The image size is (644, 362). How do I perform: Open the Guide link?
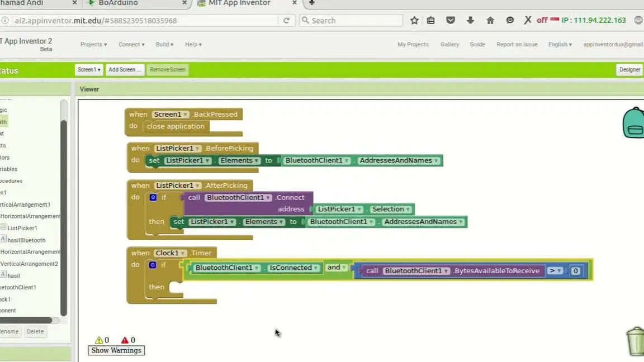pyautogui.click(x=477, y=44)
